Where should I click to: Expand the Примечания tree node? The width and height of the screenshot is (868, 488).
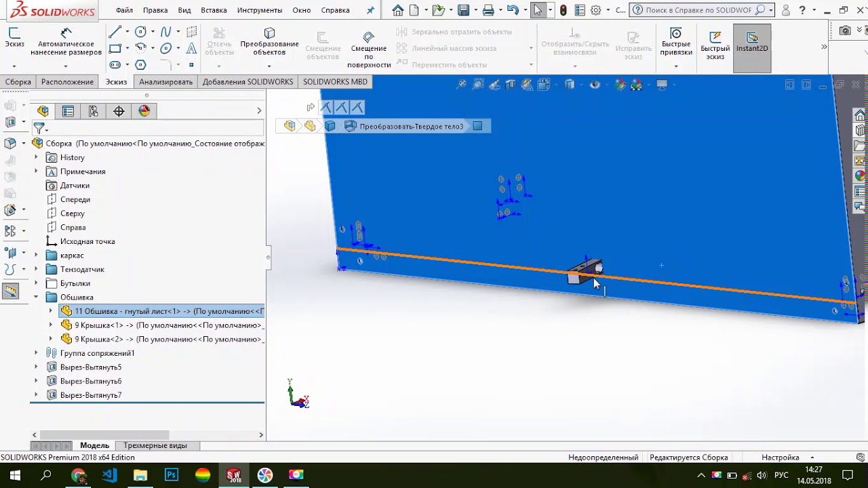click(36, 171)
